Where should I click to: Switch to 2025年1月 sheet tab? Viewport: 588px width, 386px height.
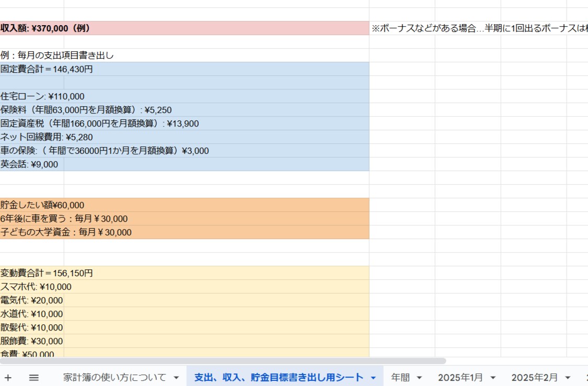pos(460,378)
